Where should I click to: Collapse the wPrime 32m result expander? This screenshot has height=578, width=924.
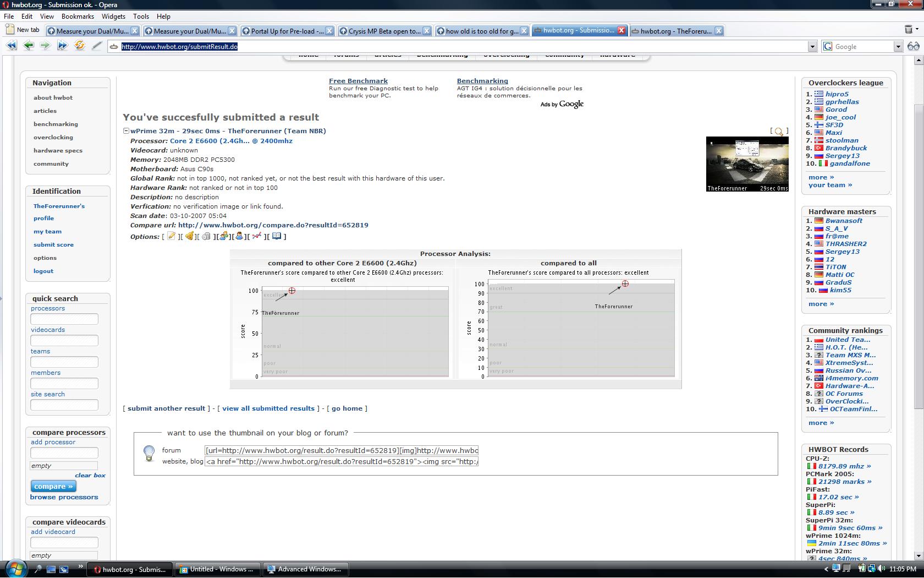[126, 131]
